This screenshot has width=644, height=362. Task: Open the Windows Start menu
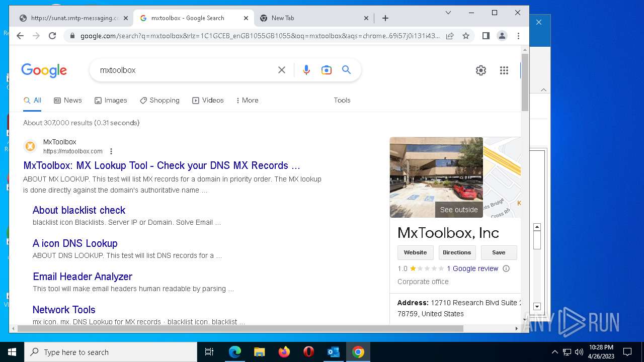tap(12, 352)
